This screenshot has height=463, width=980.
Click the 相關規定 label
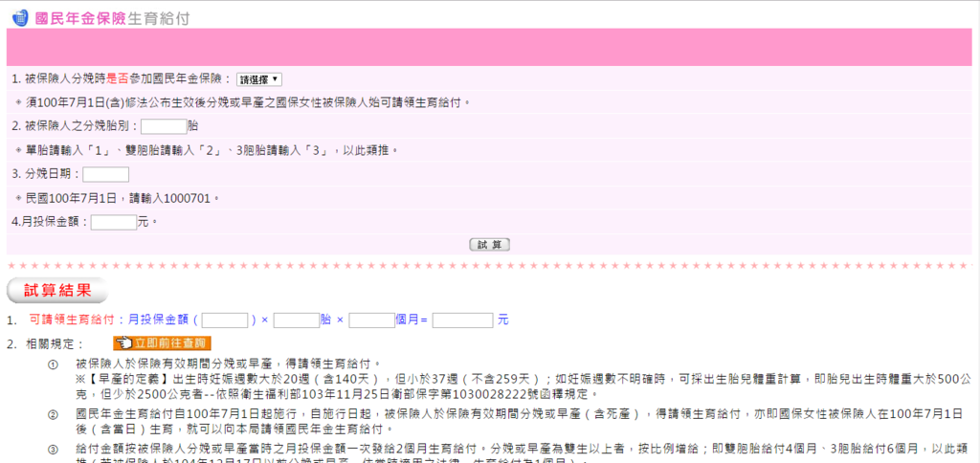(x=55, y=343)
